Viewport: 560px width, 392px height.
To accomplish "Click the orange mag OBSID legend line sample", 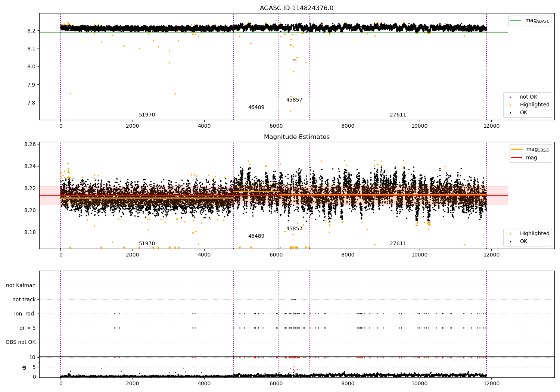I will coord(517,149).
